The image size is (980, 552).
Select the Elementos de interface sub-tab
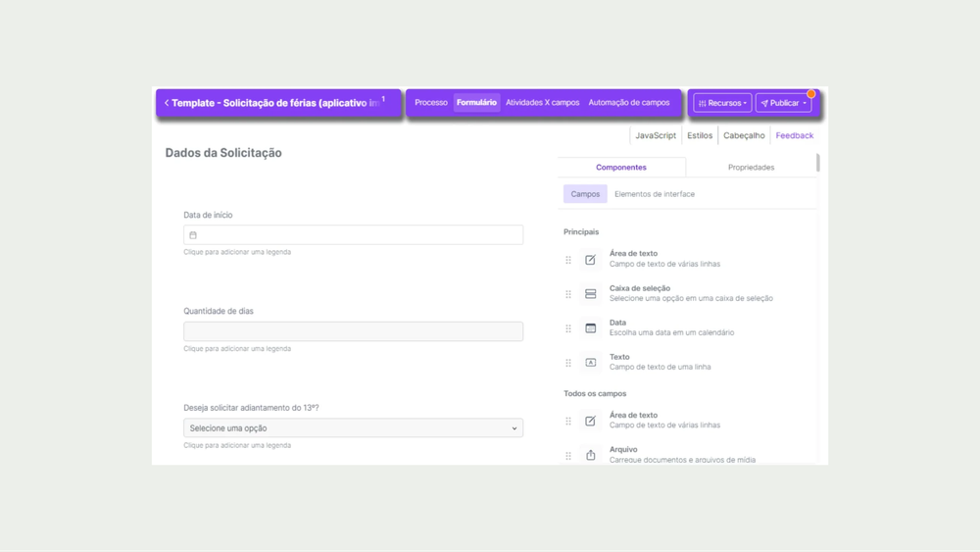[x=654, y=194]
